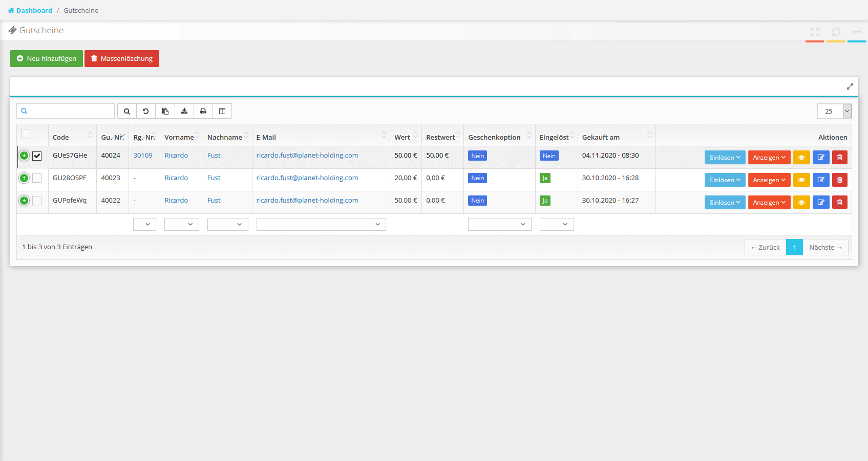Go to Dashboard in the breadcrumb
The height and width of the screenshot is (461, 868).
(x=34, y=10)
